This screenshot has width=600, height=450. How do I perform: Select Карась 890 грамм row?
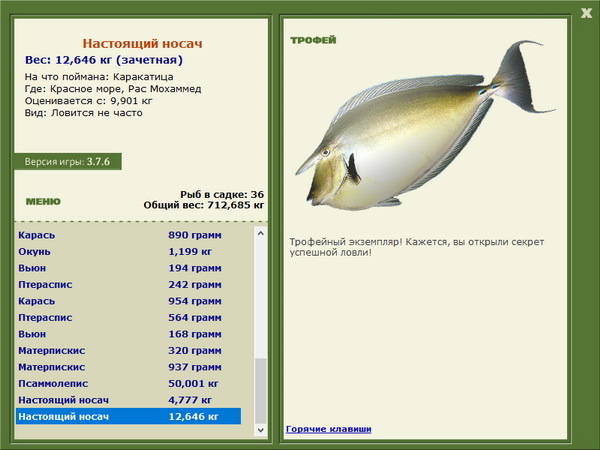[129, 235]
